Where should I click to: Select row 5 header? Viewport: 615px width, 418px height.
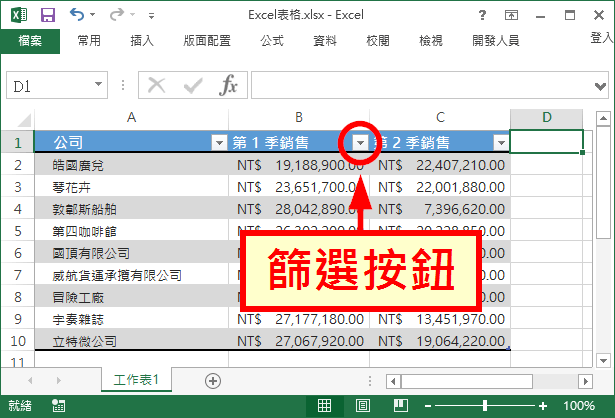pos(18,231)
